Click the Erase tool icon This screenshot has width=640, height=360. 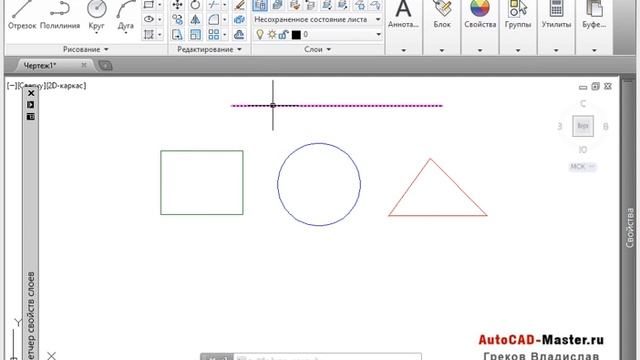240,4
